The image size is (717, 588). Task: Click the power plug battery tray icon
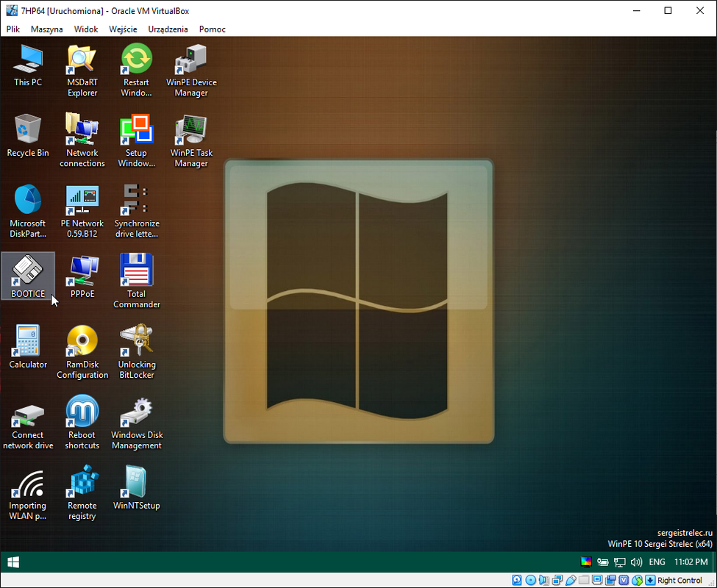[603, 562]
